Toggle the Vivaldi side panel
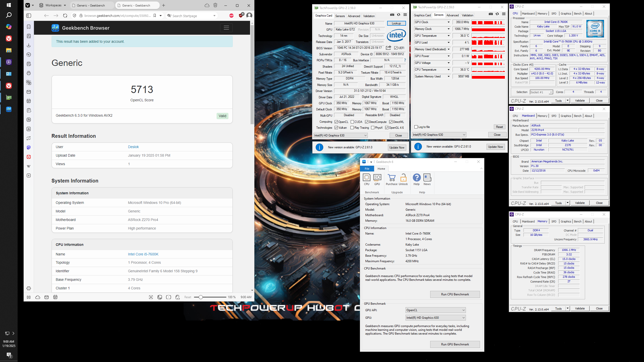This screenshot has height=362, width=644. coord(29,16)
